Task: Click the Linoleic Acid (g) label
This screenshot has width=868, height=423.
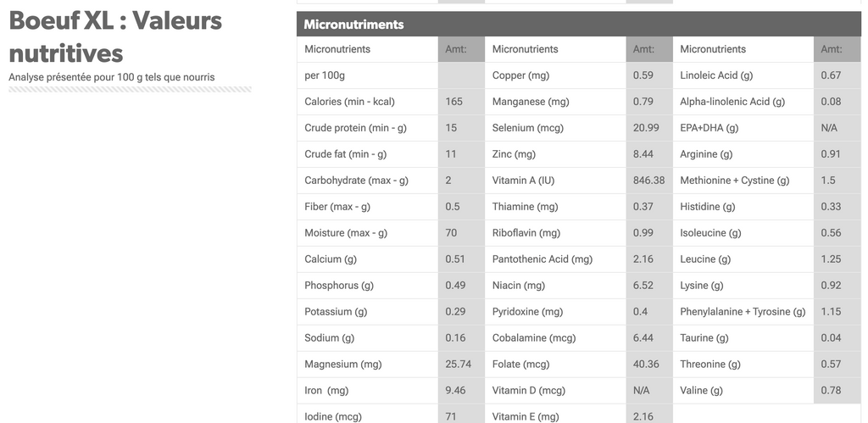Action: click(716, 75)
